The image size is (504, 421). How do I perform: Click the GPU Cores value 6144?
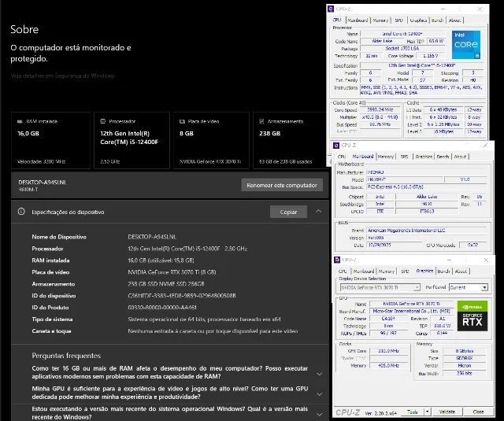(x=442, y=334)
